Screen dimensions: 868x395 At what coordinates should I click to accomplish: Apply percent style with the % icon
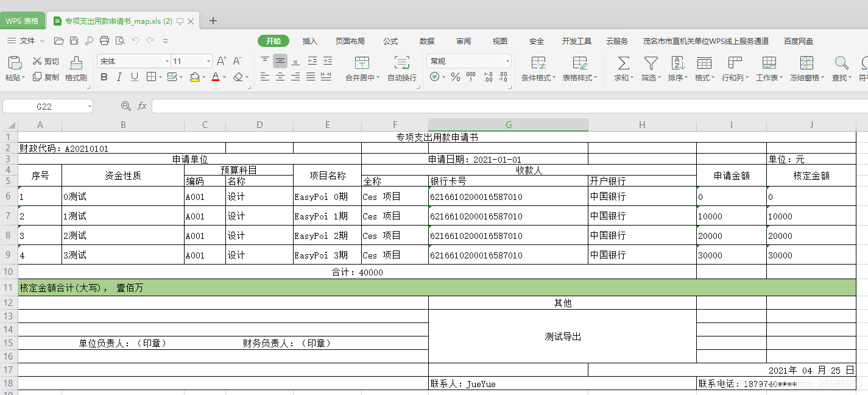pyautogui.click(x=455, y=77)
